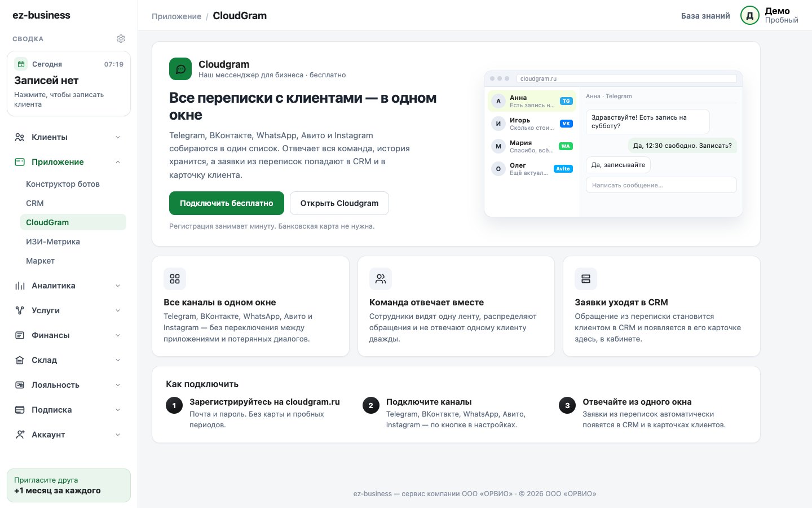The image size is (812, 508).
Task: Click the Аналитика bar chart icon
Action: (x=20, y=286)
